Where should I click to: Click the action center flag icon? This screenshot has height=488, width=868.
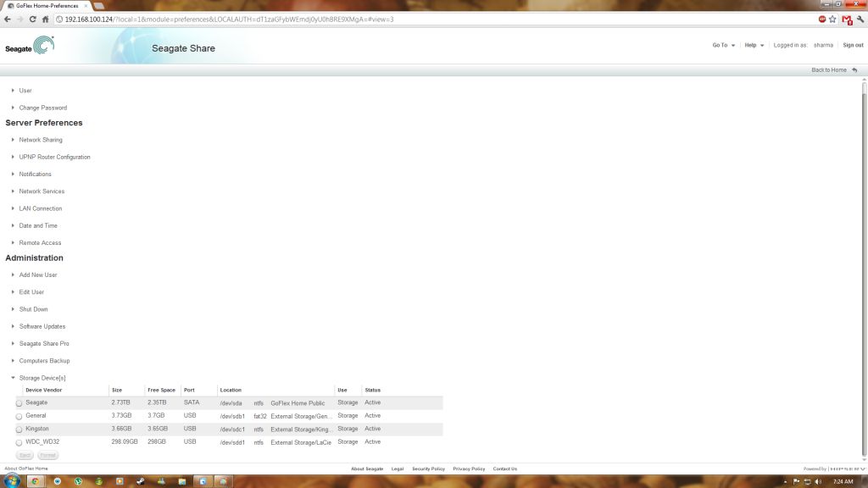[796, 482]
